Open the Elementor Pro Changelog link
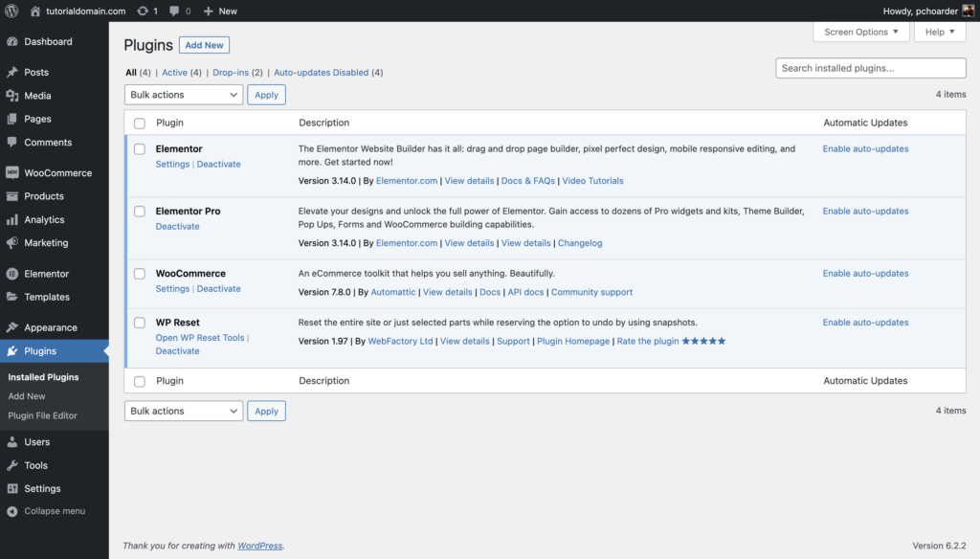Image resolution: width=980 pixels, height=559 pixels. click(580, 243)
